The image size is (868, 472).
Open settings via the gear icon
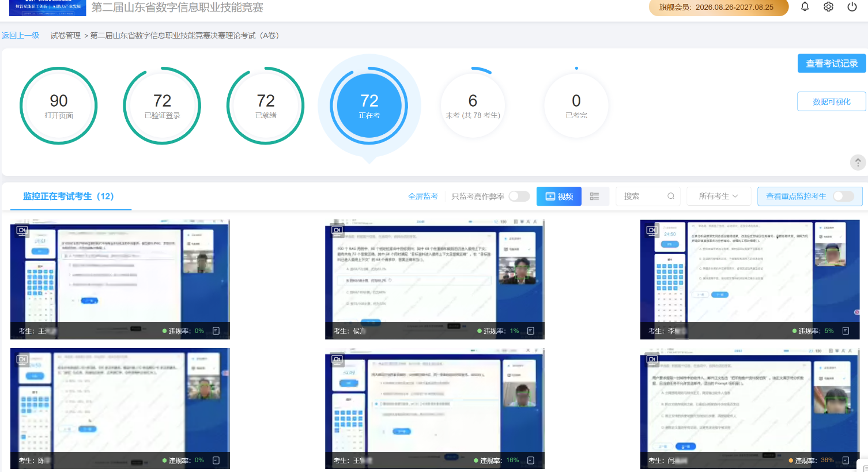click(828, 7)
